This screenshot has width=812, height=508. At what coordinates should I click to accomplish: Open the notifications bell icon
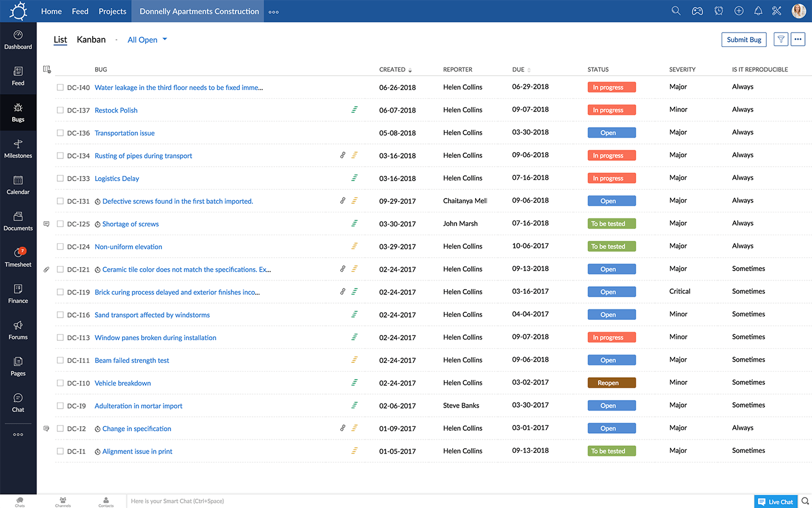click(x=758, y=10)
